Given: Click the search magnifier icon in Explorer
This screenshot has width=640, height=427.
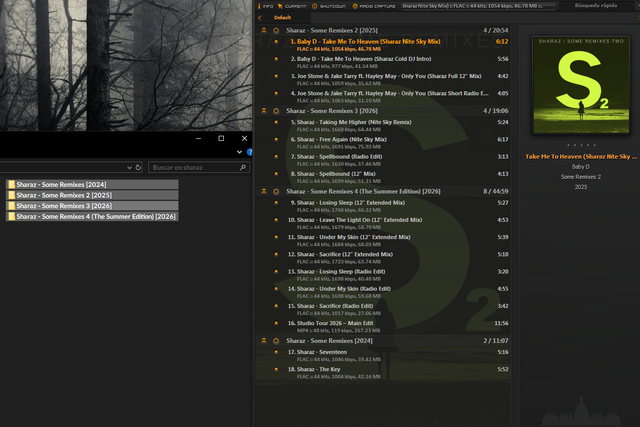Looking at the screenshot, I should 243,167.
